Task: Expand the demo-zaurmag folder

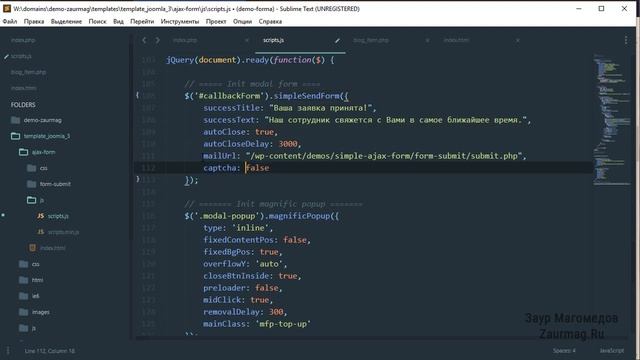Action: coord(42,120)
